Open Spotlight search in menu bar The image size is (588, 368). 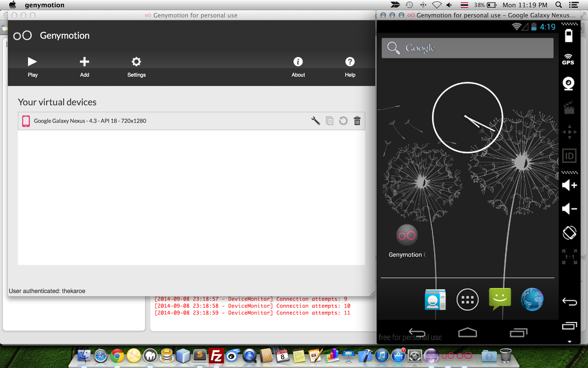(x=559, y=5)
